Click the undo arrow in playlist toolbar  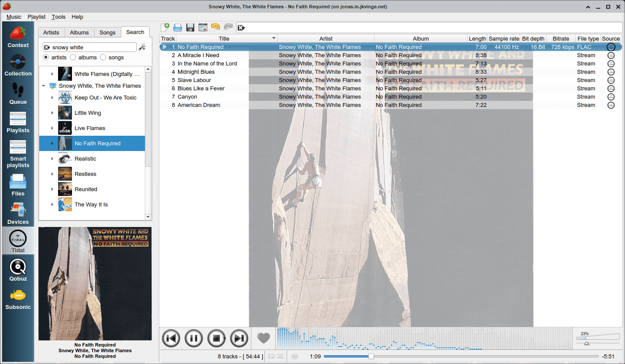(x=215, y=27)
